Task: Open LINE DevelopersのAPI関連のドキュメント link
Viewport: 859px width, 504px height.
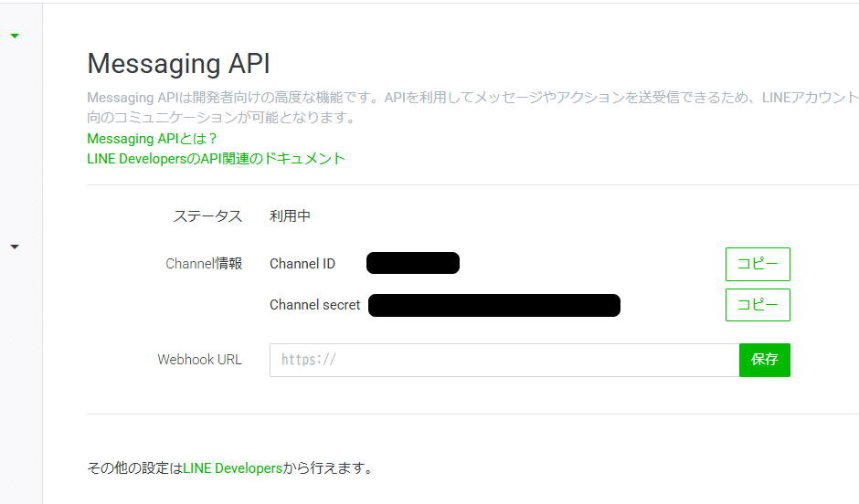Action: pos(216,159)
